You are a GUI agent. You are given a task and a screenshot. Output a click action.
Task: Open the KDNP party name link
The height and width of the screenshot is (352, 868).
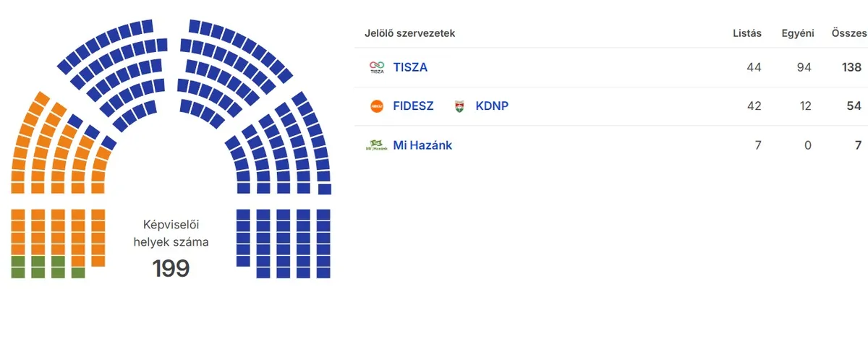coord(492,106)
